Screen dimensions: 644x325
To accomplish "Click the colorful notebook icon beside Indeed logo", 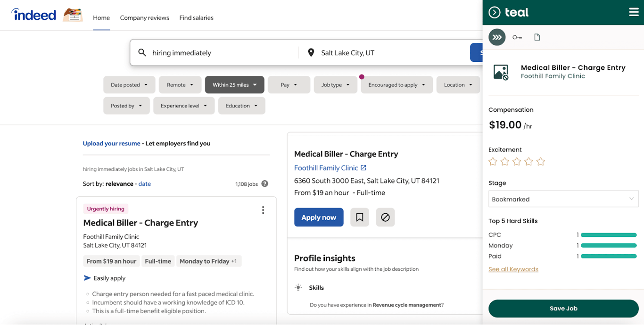I will coord(73,15).
